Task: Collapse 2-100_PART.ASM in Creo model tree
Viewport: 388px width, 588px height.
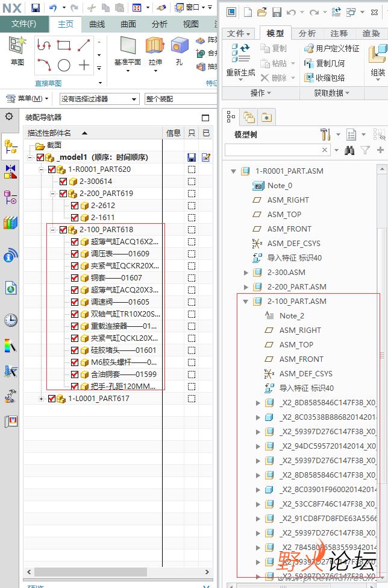Action: click(246, 302)
